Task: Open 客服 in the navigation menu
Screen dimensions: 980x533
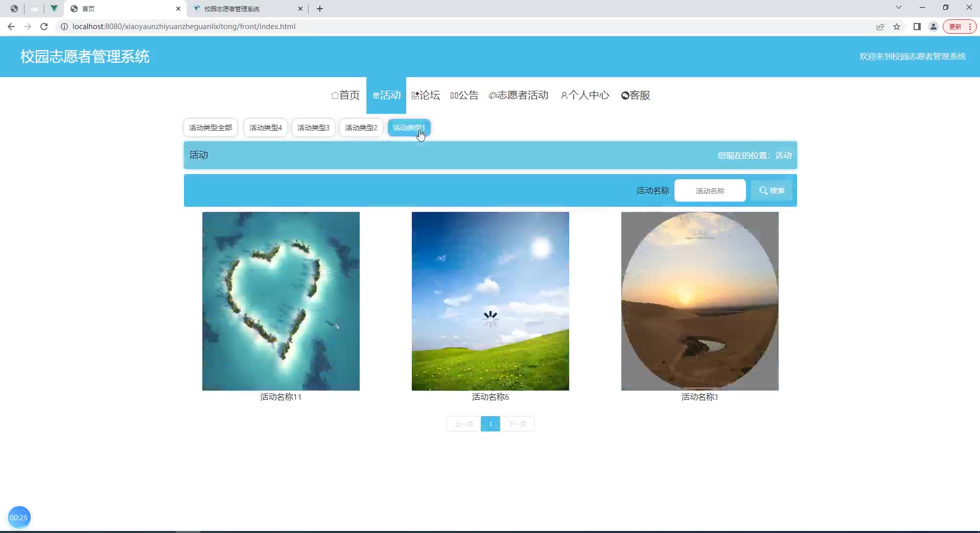Action: tap(636, 95)
